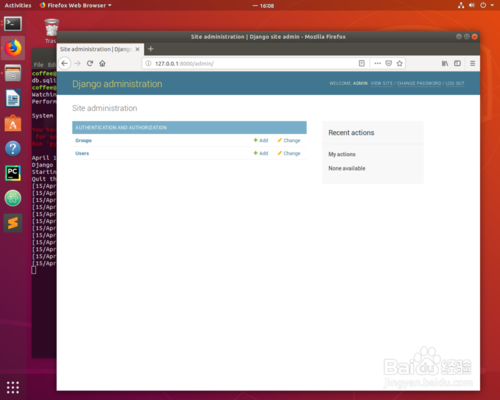Viewport: 500px width, 400px height.
Task: Open the Activities overview
Action: [18, 5]
